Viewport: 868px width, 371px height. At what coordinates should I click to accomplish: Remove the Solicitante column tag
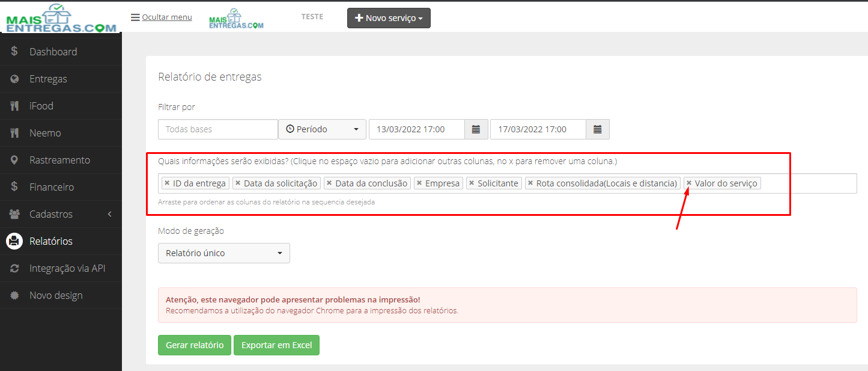472,183
